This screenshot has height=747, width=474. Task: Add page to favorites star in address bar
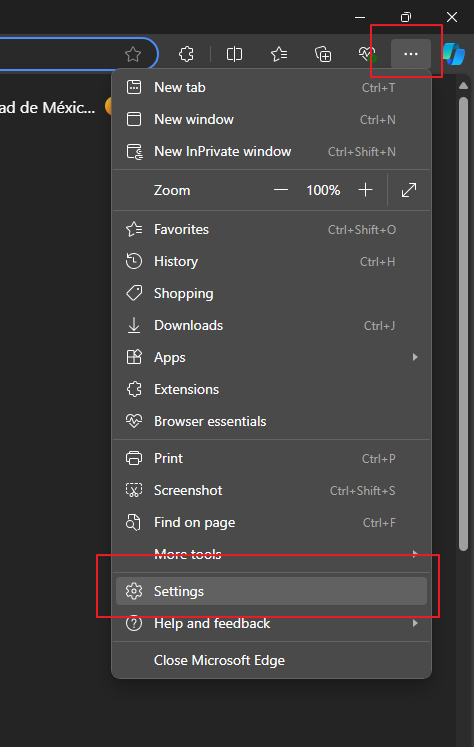tap(133, 54)
